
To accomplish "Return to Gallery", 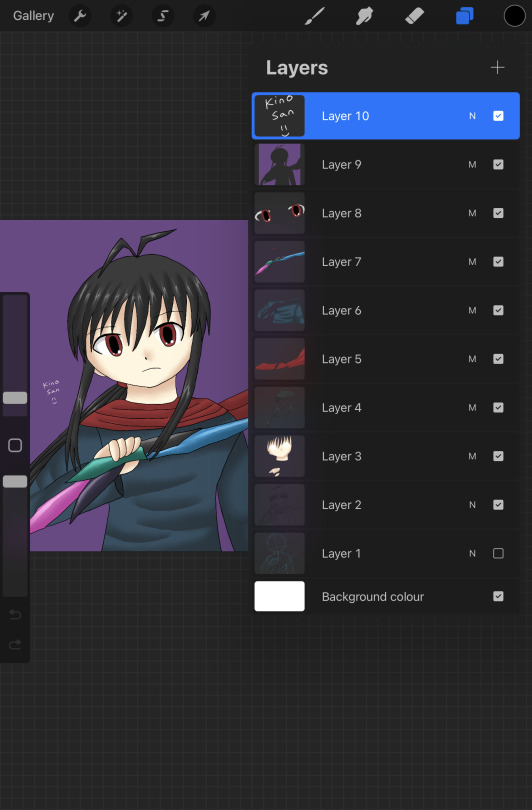I will coord(34,16).
